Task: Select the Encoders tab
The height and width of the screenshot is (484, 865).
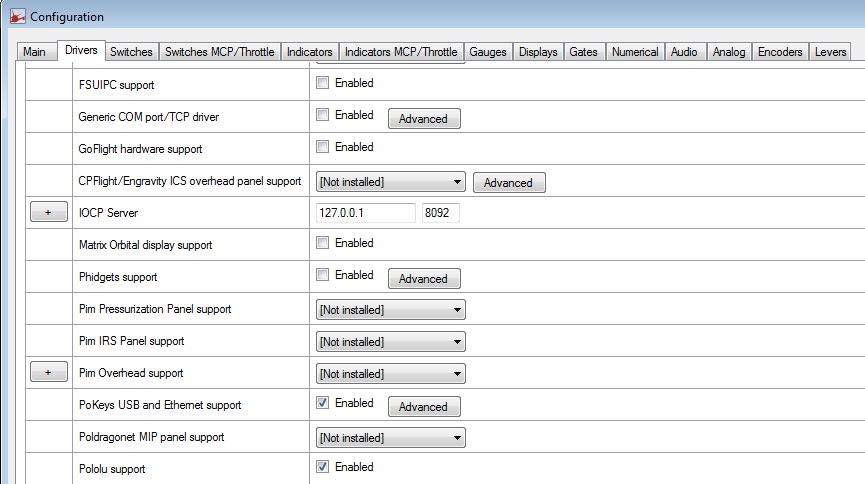Action: tap(780, 52)
